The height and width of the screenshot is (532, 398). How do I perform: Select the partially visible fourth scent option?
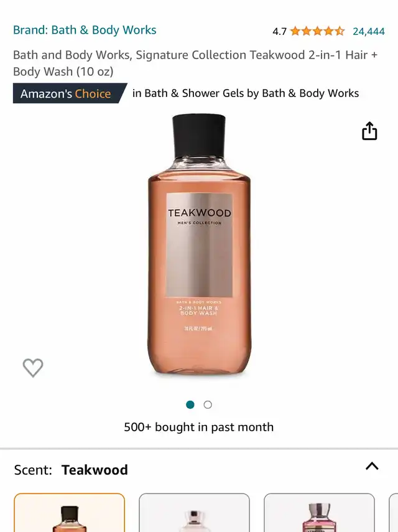coord(393,513)
